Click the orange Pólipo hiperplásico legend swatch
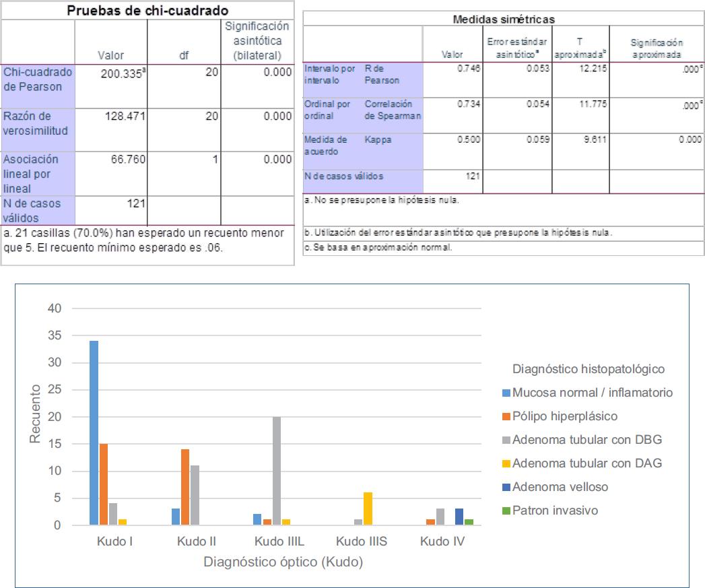This screenshot has height=588, width=705. click(506, 416)
